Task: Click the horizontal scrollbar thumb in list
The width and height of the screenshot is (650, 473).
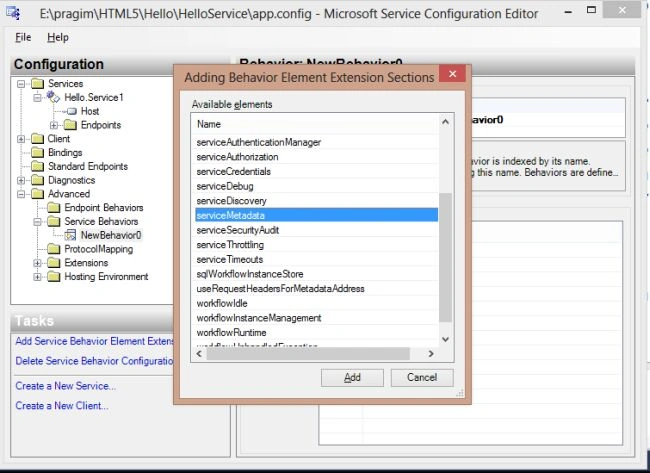Action: pyautogui.click(x=308, y=354)
